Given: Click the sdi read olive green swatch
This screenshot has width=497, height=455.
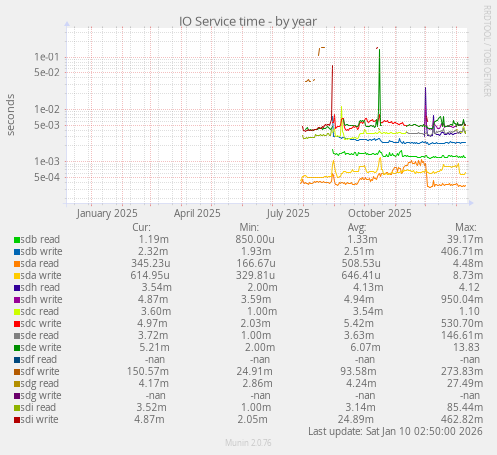Looking at the screenshot, I should click(17, 408).
